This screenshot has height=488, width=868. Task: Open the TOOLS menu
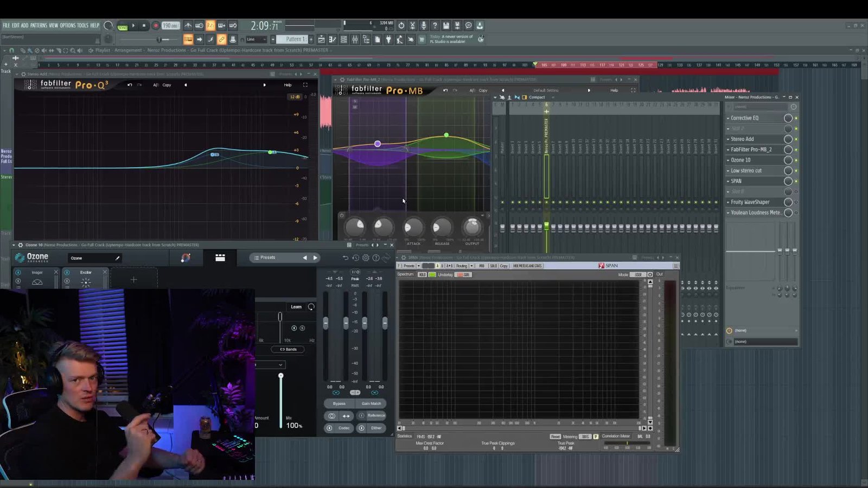pos(82,25)
